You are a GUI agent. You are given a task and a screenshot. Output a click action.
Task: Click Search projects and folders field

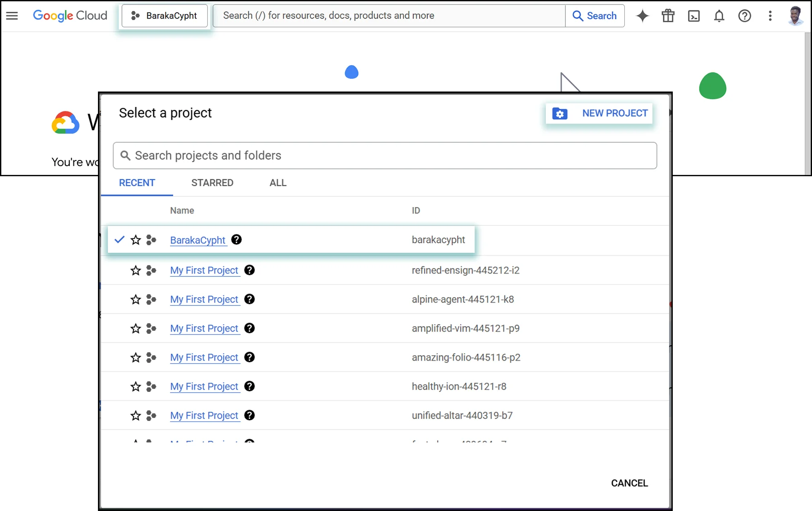pyautogui.click(x=385, y=155)
